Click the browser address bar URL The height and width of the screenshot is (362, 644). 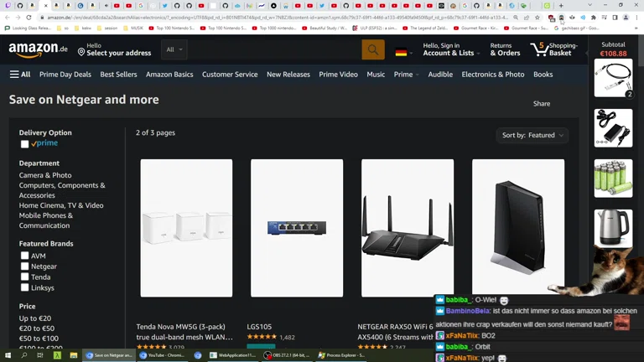pos(278,18)
